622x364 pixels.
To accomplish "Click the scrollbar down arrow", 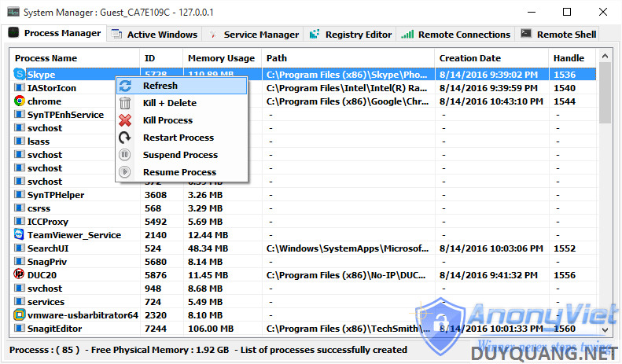I will click(x=605, y=329).
